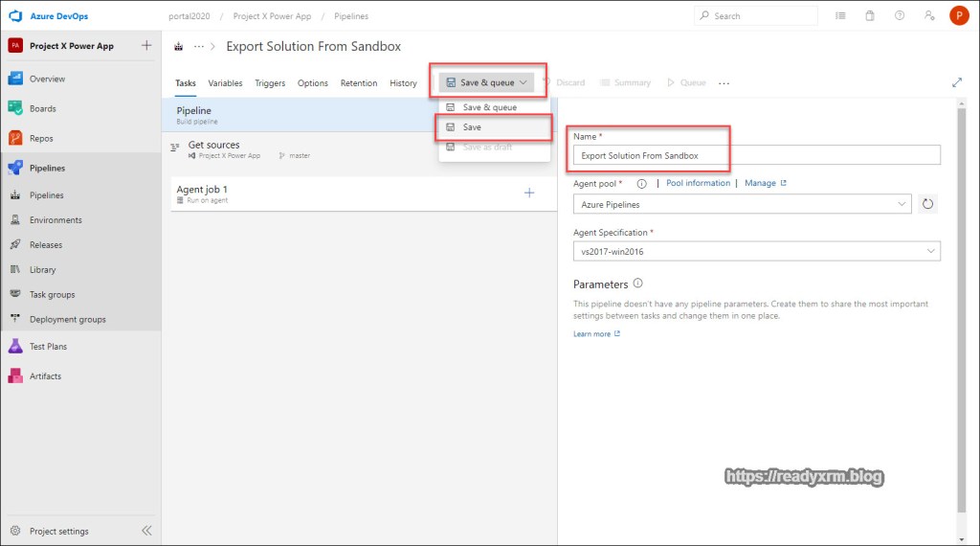980x546 pixels.
Task: Open Artifacts in the sidebar
Action: [x=45, y=375]
